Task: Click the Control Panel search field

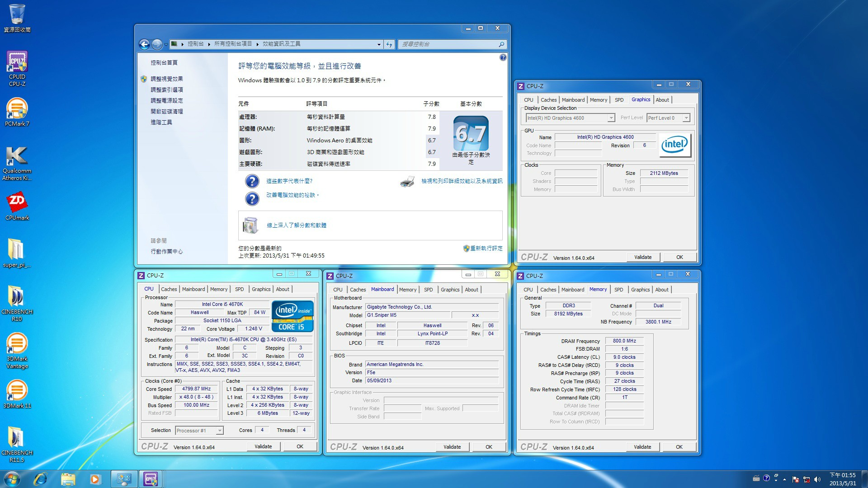Action: pyautogui.click(x=452, y=44)
